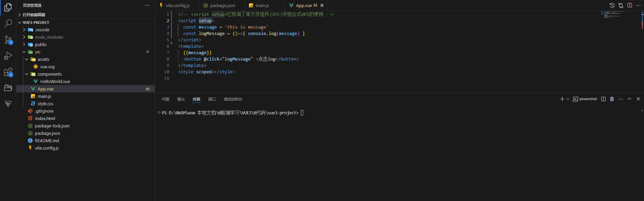Open the 问题 problems panel tab

(165, 99)
